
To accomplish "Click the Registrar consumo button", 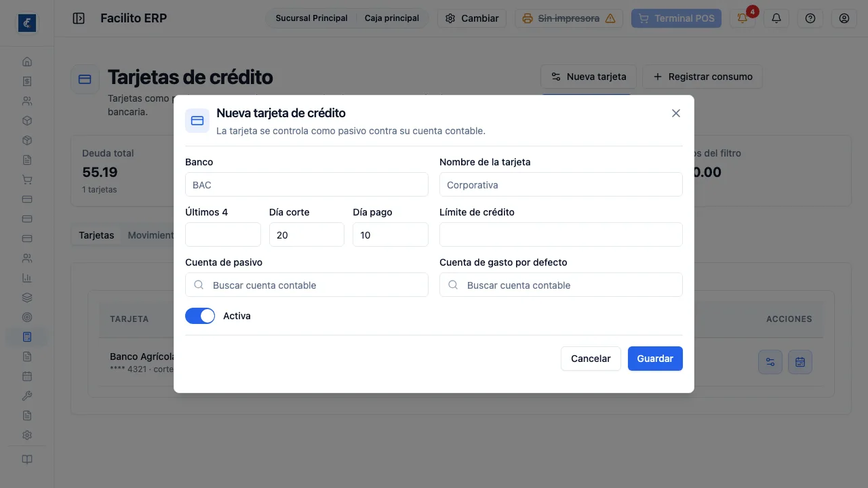I will point(703,77).
